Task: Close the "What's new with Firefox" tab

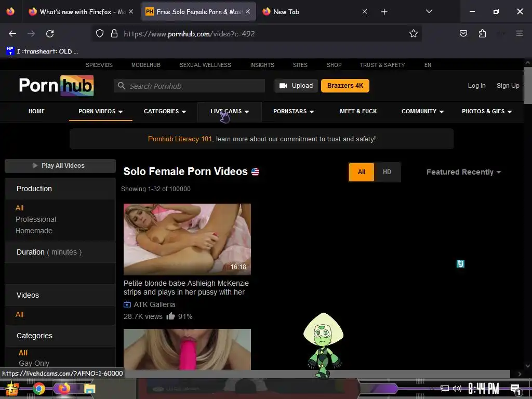Action: click(x=131, y=11)
